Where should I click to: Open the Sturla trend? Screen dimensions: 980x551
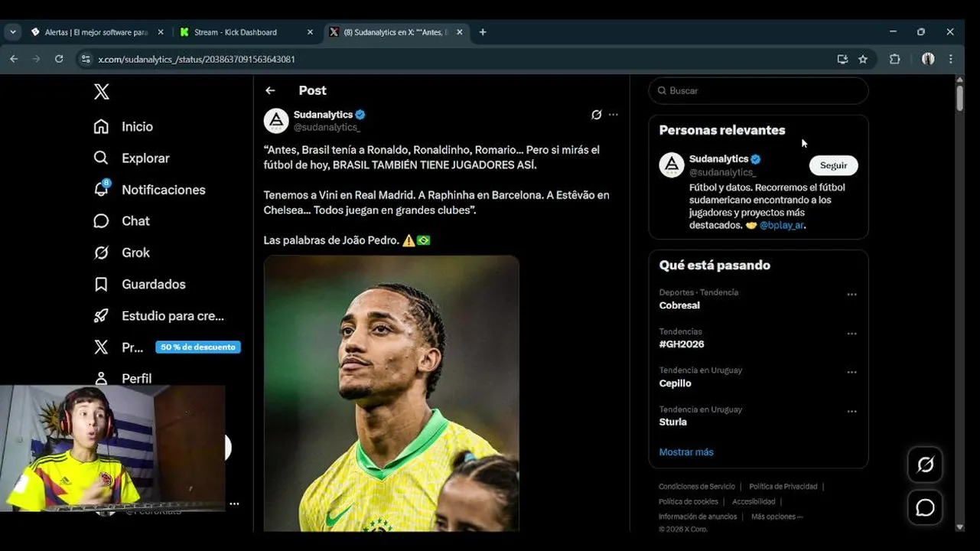(x=673, y=422)
